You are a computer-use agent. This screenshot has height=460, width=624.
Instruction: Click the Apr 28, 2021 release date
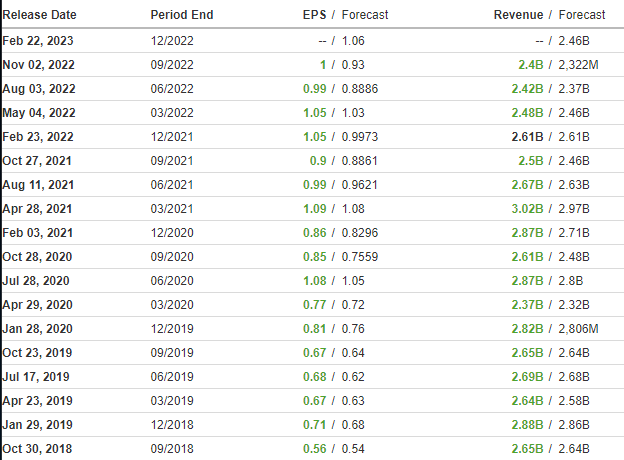point(37,209)
